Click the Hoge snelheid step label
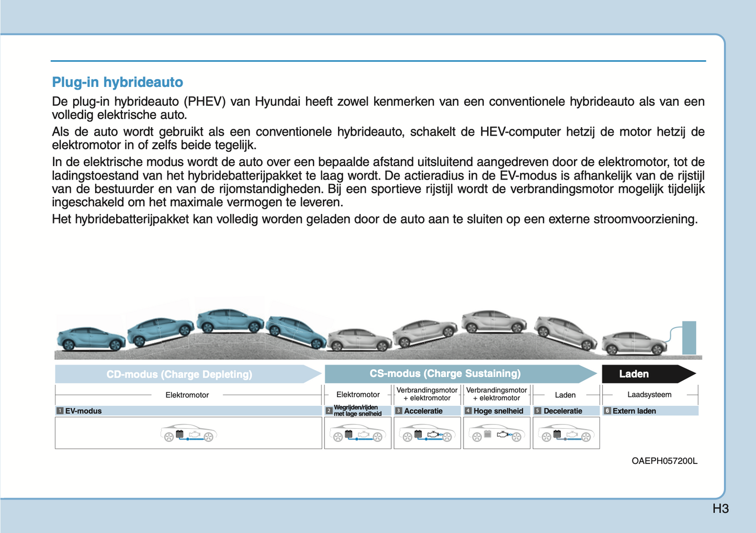 click(498, 411)
